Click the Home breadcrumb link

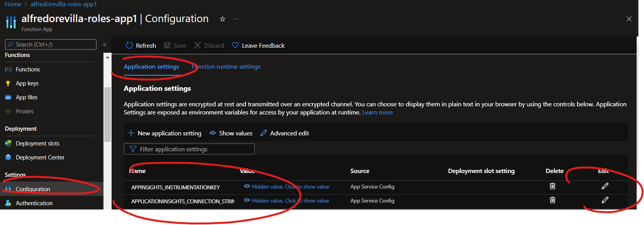13,4
